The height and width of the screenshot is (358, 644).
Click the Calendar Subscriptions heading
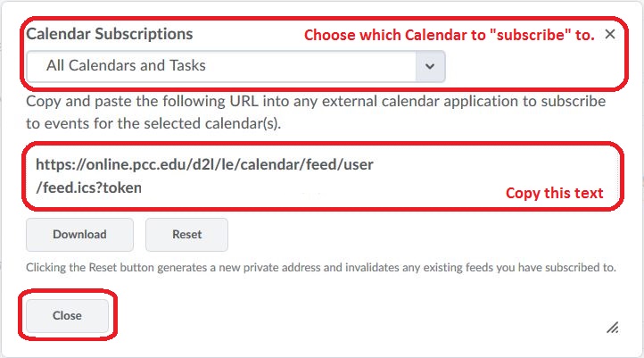[x=110, y=34]
